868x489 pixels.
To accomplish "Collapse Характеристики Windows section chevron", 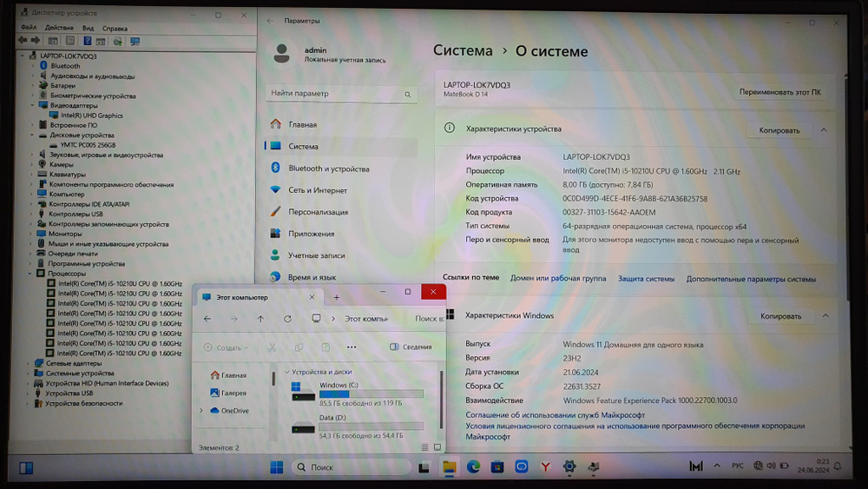I will [x=825, y=315].
